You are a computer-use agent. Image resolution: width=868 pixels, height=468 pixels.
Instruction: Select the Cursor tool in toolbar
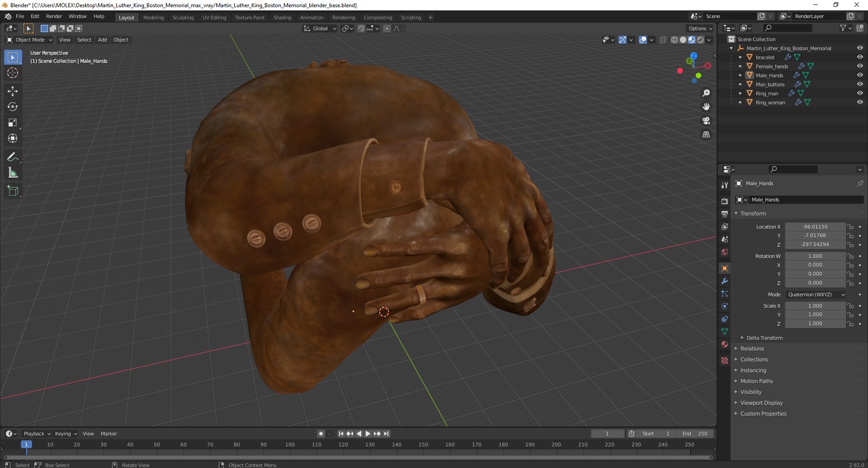pos(13,73)
